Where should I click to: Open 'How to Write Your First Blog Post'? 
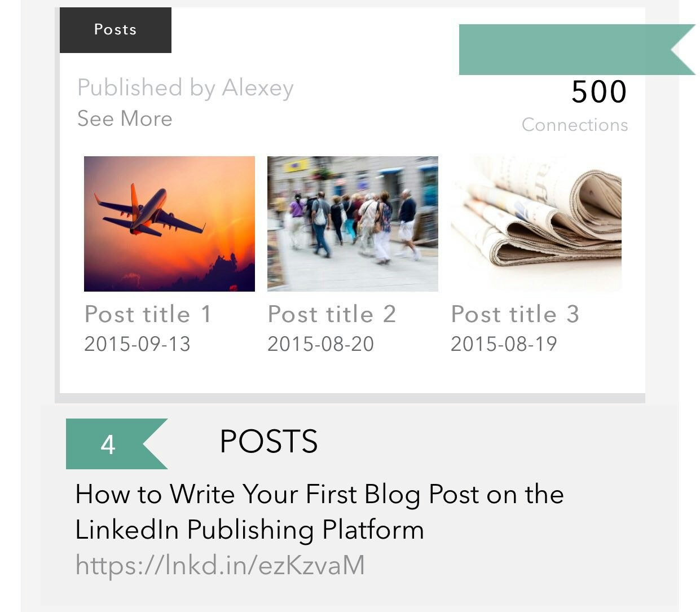(x=319, y=512)
